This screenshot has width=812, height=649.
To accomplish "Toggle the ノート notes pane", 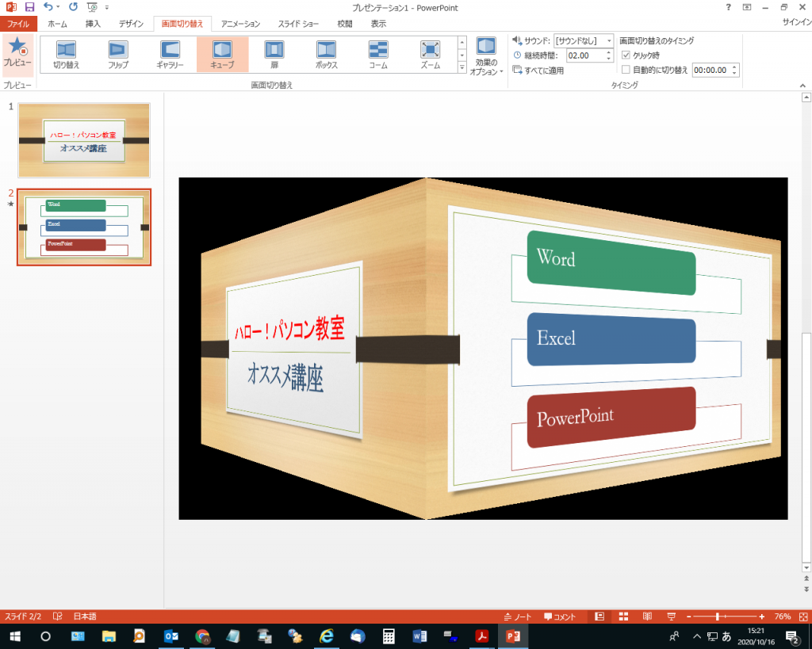I will coord(518,617).
